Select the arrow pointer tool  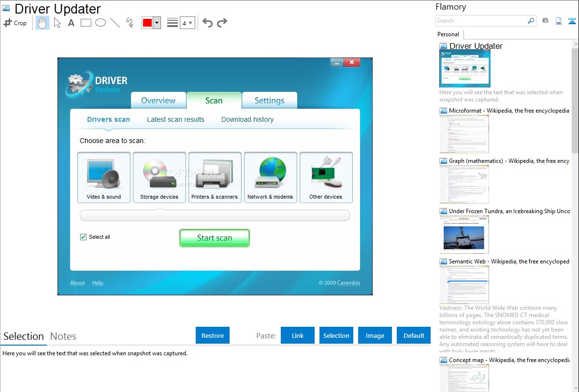click(57, 23)
